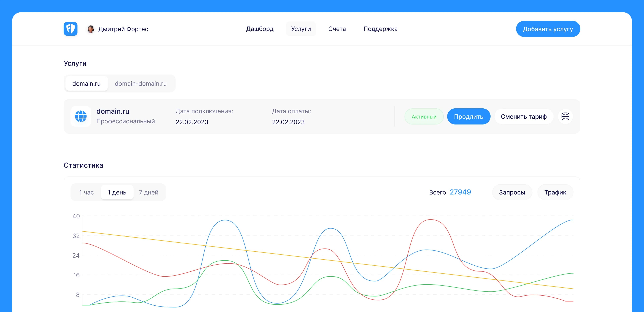Click the Услуги page heading
This screenshot has width=644, height=312.
pyautogui.click(x=75, y=64)
